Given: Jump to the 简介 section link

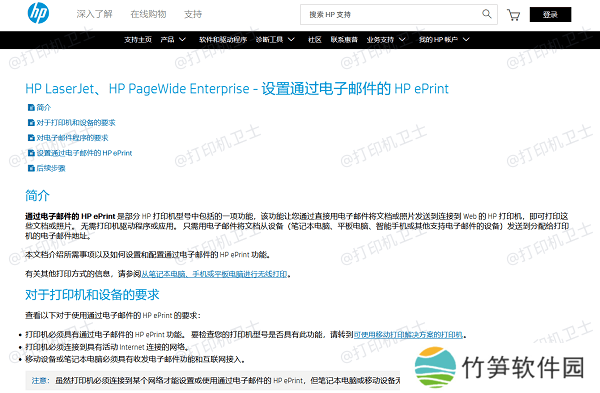Looking at the screenshot, I should click(x=44, y=108).
